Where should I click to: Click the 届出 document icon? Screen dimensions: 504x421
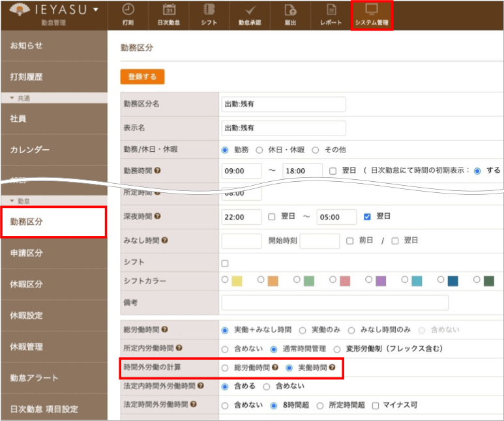(291, 10)
